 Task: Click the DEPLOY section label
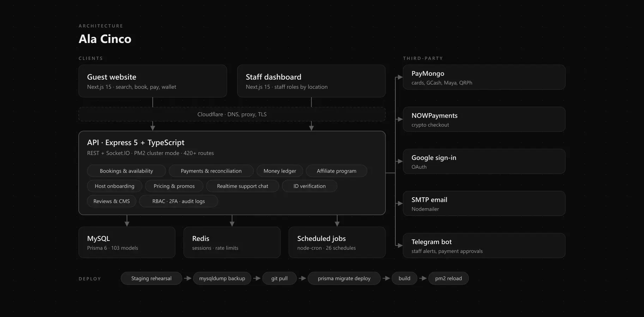pyautogui.click(x=90, y=279)
